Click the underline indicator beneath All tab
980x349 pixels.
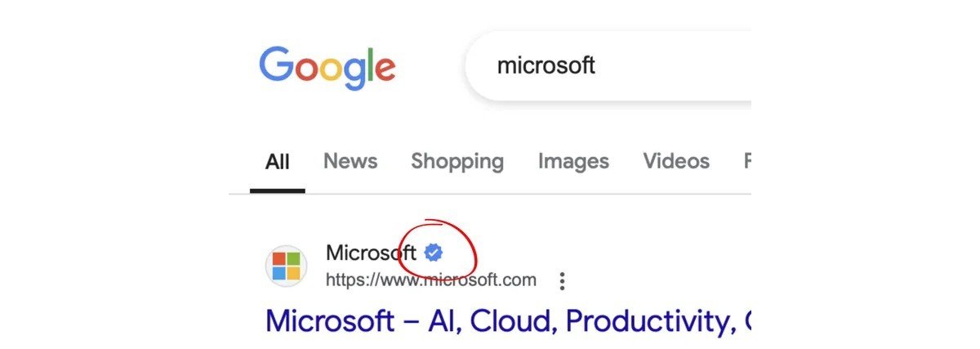tap(278, 190)
